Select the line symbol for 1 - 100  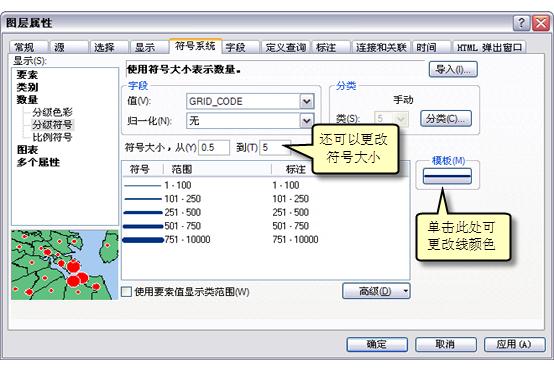tap(143, 186)
